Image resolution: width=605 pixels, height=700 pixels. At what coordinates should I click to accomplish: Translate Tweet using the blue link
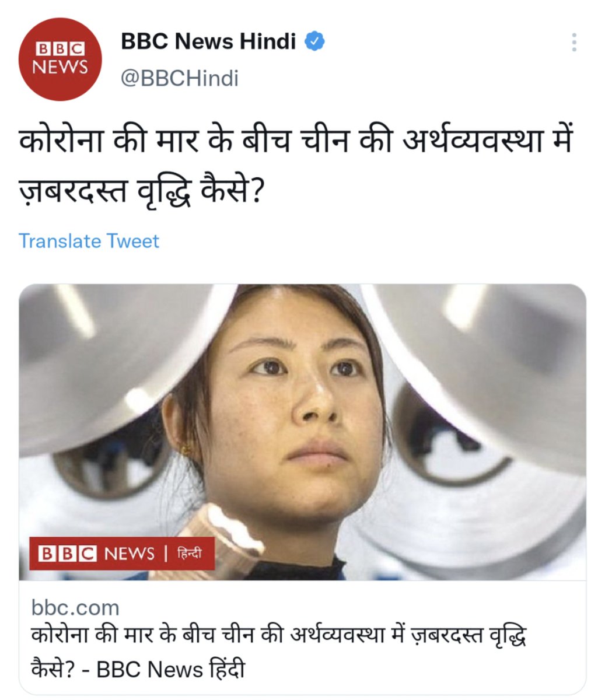coord(89,241)
